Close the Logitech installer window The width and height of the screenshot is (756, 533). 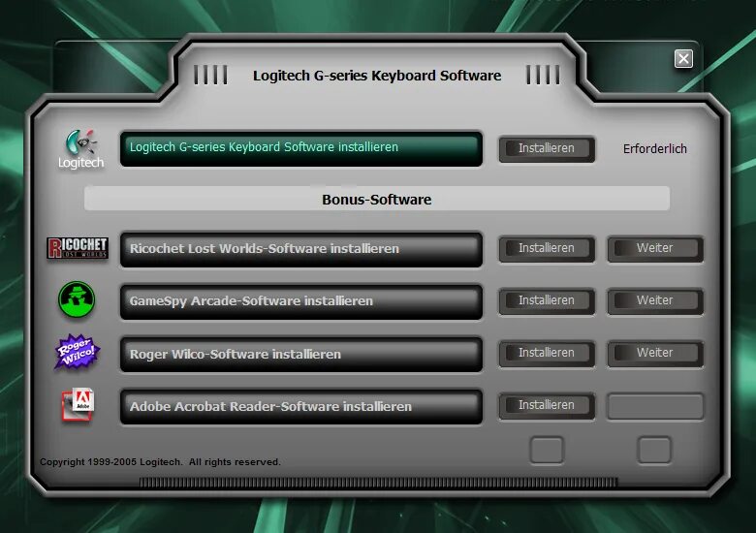(683, 59)
